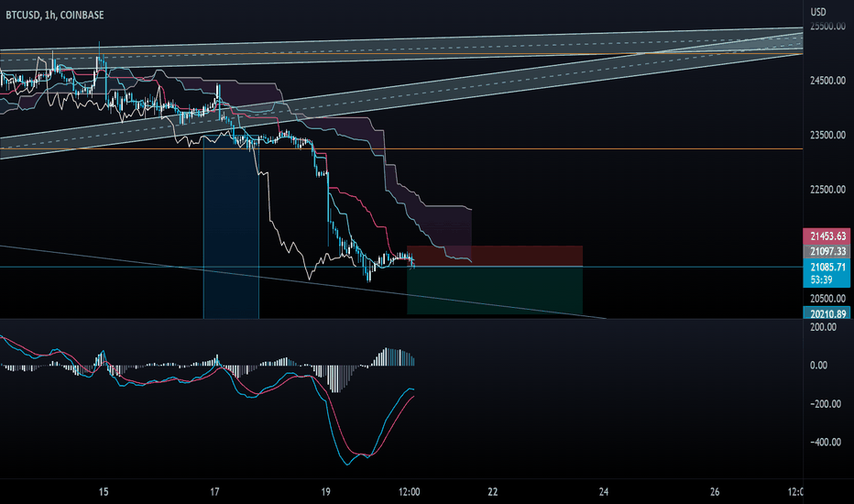The height and width of the screenshot is (504, 854).
Task: Click the 0.00 MACD axis label
Action: (x=819, y=366)
